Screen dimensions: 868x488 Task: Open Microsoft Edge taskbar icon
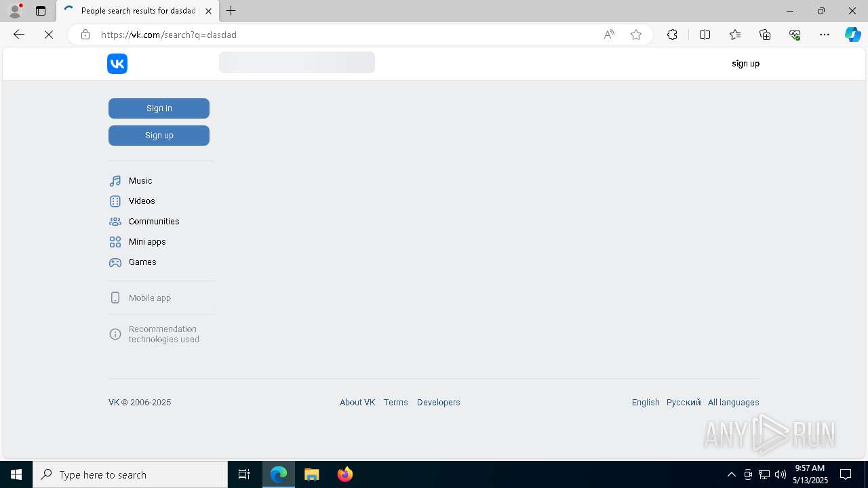click(279, 474)
